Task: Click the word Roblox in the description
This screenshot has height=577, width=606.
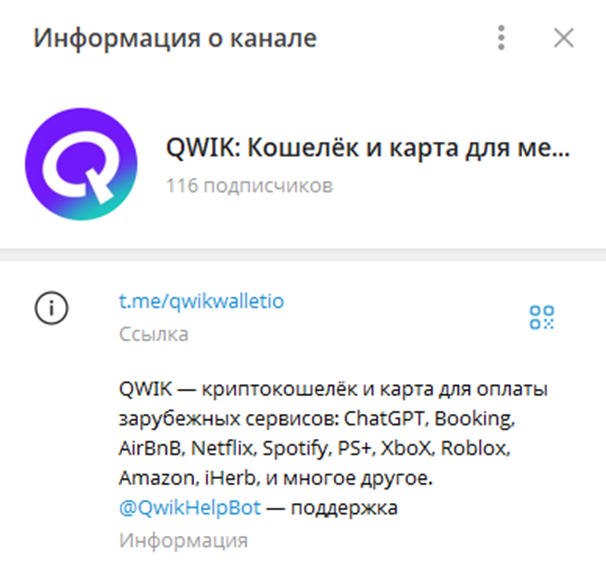Action: click(475, 448)
